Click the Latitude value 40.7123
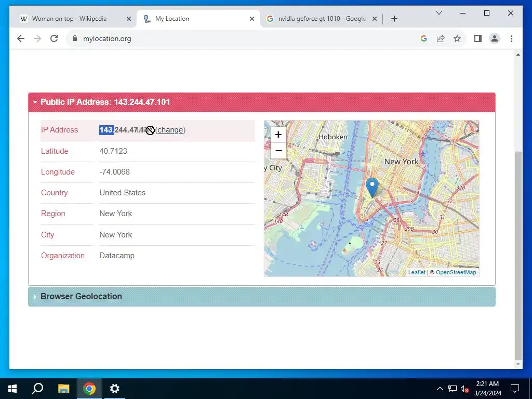 (x=113, y=151)
